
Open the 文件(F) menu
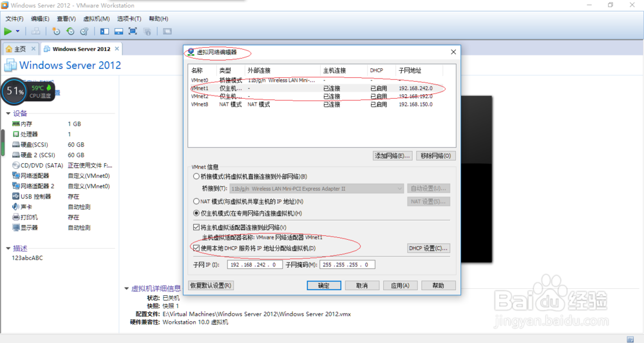pos(14,19)
